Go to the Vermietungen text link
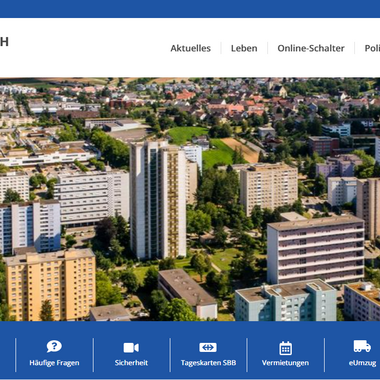 (x=285, y=363)
